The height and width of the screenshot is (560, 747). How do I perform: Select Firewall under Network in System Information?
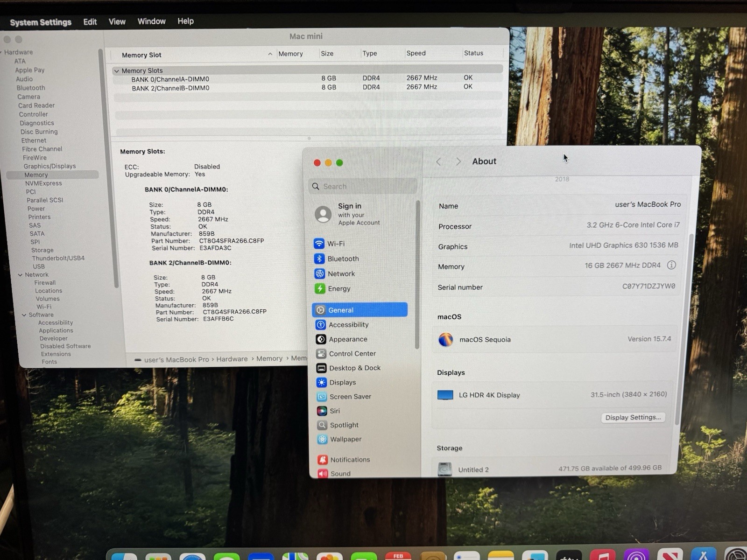click(x=45, y=283)
